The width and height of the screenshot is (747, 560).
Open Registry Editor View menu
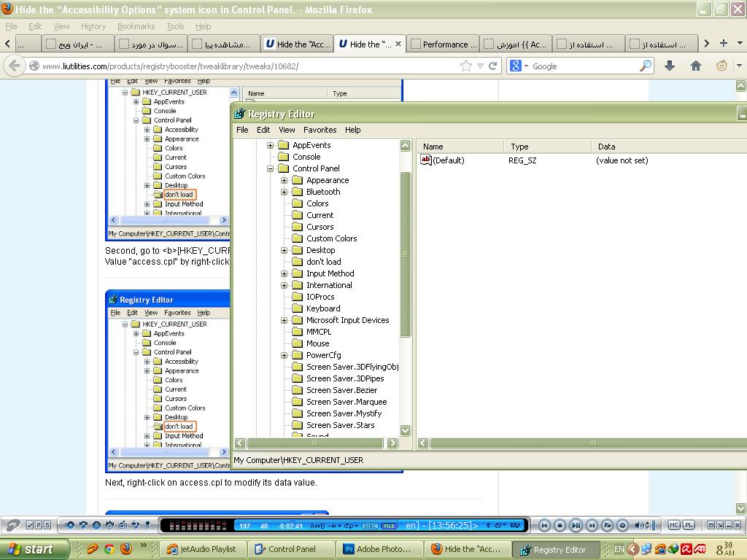click(287, 130)
